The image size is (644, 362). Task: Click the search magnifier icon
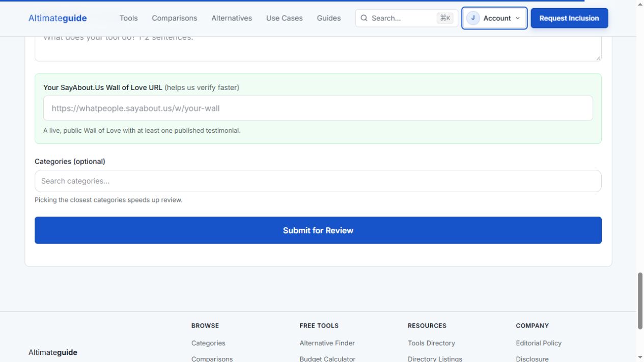pos(364,18)
